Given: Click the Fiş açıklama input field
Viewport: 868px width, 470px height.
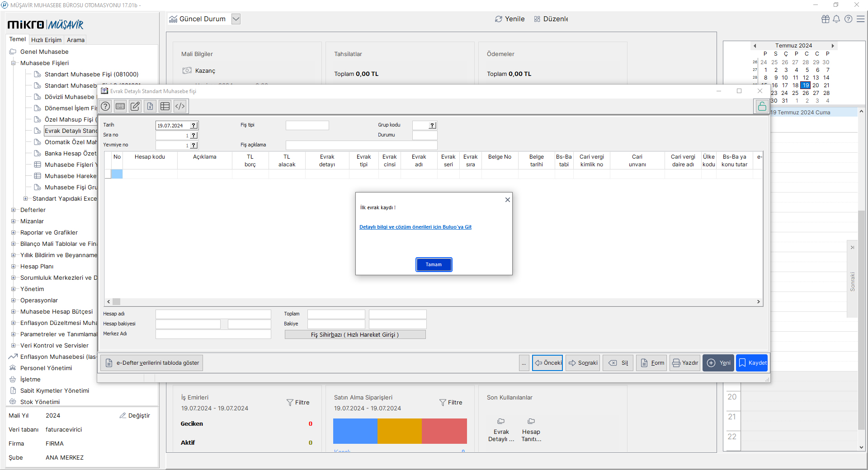Looking at the screenshot, I should point(361,145).
